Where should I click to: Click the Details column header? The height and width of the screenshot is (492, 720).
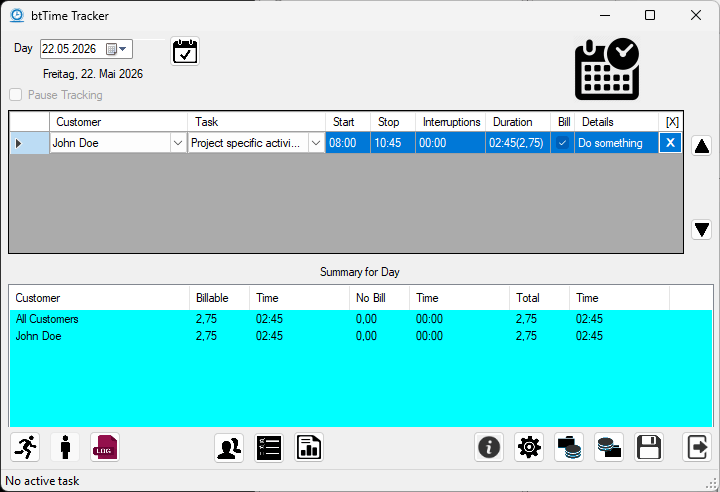point(616,122)
